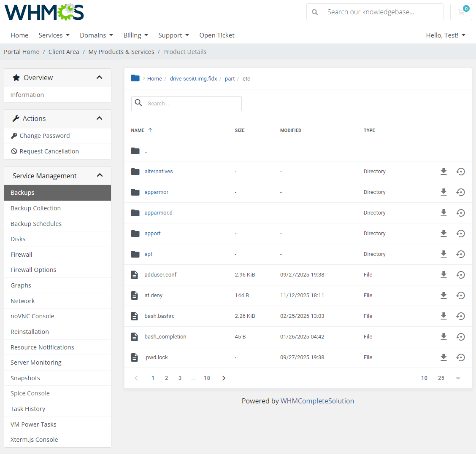Restore at.deny via its restore icon
Viewport: 476px width, 454px height.
[x=460, y=295]
